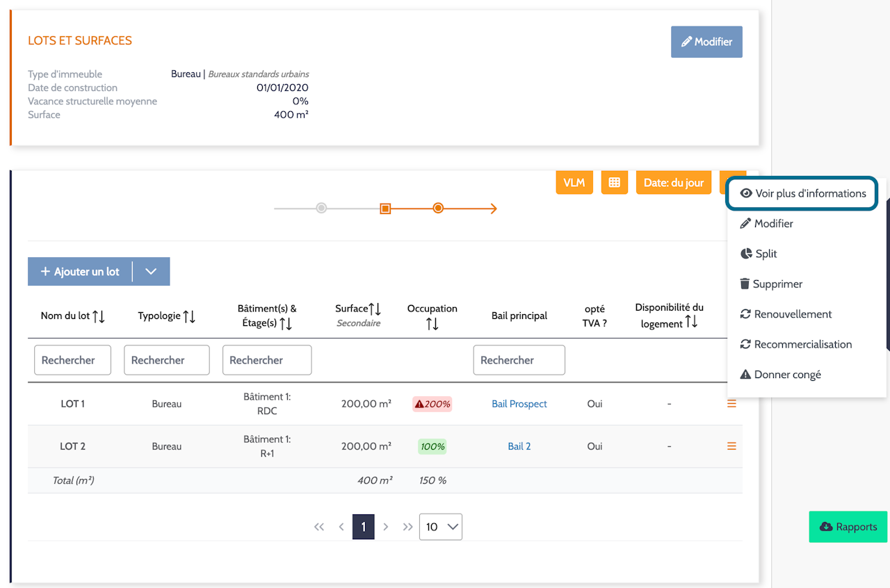Click the square marker on the timeline
This screenshot has width=890, height=588.
(385, 209)
